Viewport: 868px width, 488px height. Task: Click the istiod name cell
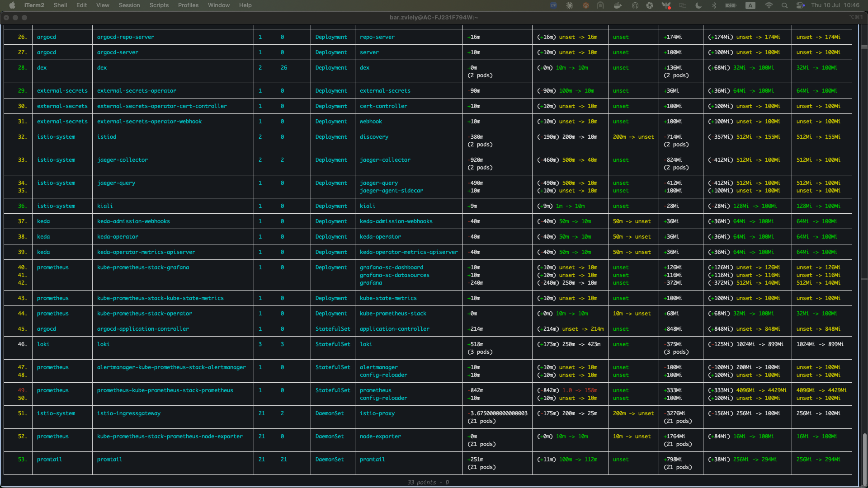[x=107, y=137]
